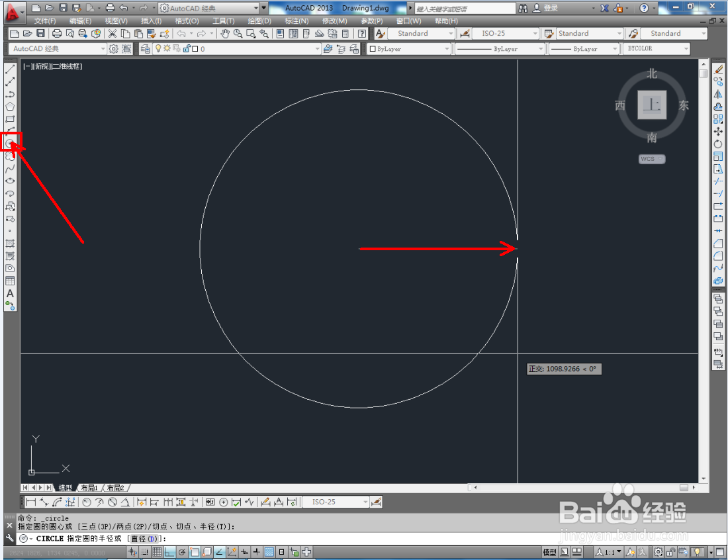Screen dimensions: 728x560
Task: Click the Cut icon in standard toolbar
Action: [113, 34]
